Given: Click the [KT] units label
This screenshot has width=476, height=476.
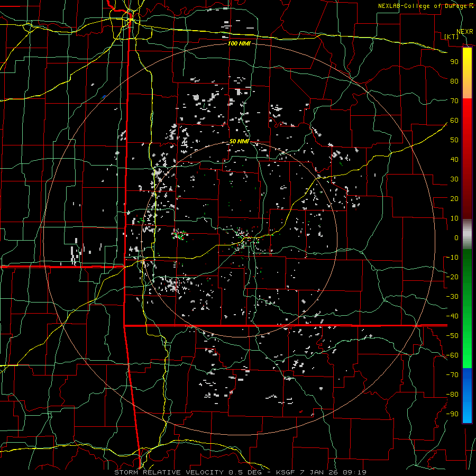Looking at the screenshot, I should [451, 36].
